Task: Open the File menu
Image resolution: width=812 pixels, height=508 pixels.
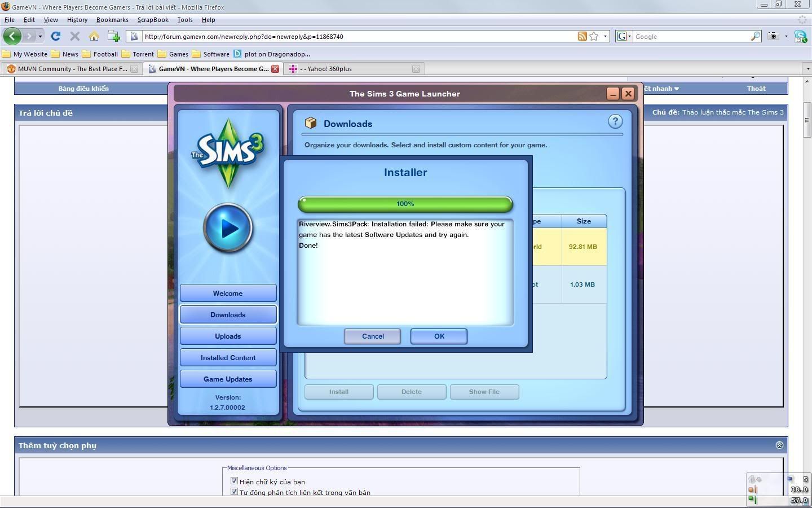Action: (10, 20)
